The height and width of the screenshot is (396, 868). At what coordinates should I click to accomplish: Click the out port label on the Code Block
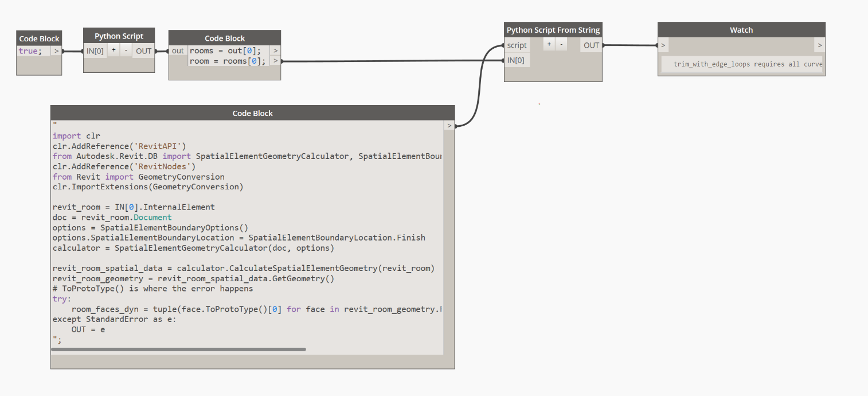pyautogui.click(x=178, y=51)
